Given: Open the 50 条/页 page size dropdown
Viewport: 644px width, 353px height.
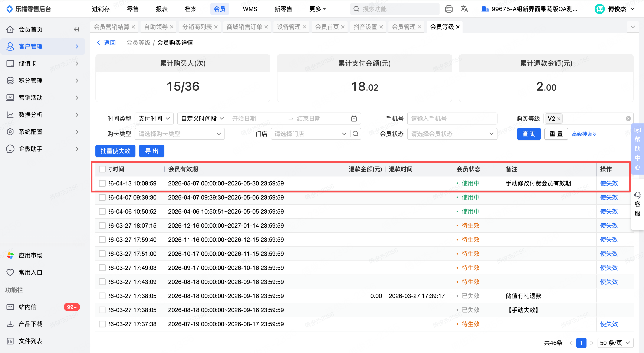Looking at the screenshot, I should [x=615, y=343].
